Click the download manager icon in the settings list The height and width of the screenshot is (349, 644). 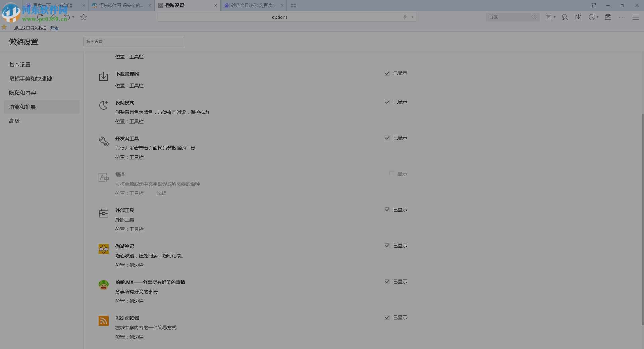[104, 77]
